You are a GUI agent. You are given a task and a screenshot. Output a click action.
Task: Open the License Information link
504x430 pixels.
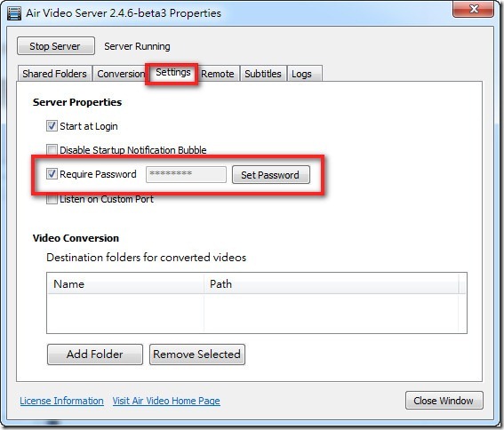pos(61,401)
